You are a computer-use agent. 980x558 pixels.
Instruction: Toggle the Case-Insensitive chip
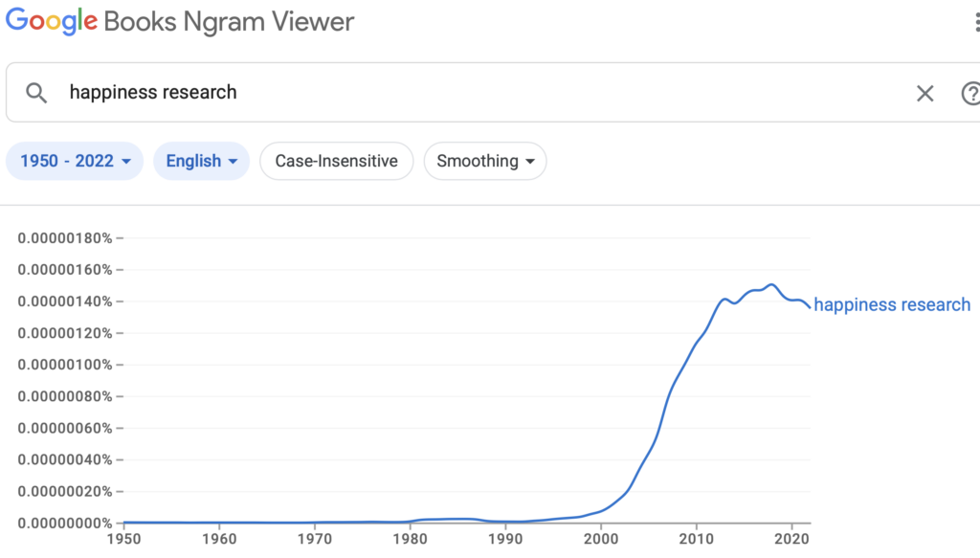tap(336, 161)
